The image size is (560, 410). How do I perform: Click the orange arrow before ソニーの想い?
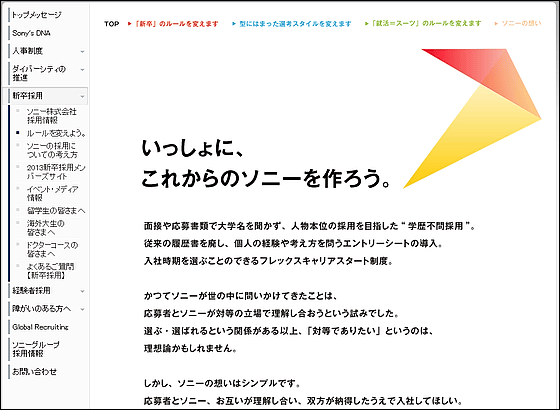pyautogui.click(x=496, y=24)
